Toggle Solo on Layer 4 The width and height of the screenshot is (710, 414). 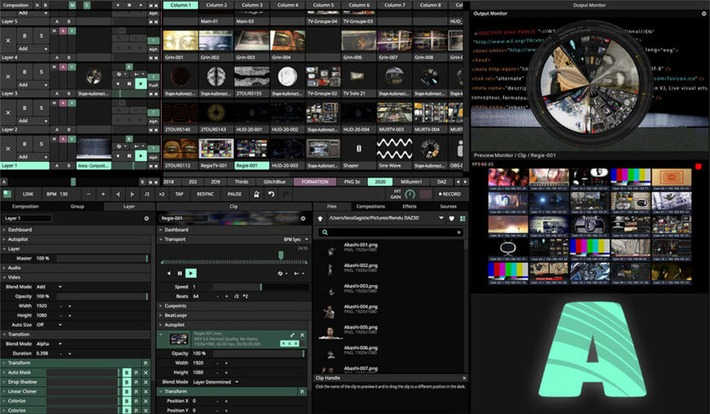[41, 35]
